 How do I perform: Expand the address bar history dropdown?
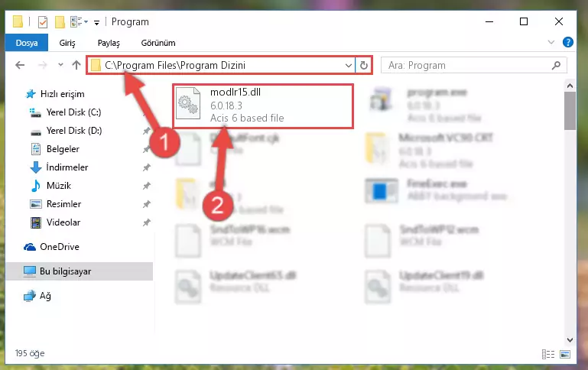click(349, 65)
